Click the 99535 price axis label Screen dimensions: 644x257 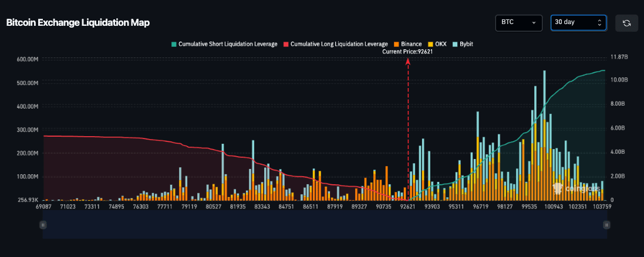(529, 207)
